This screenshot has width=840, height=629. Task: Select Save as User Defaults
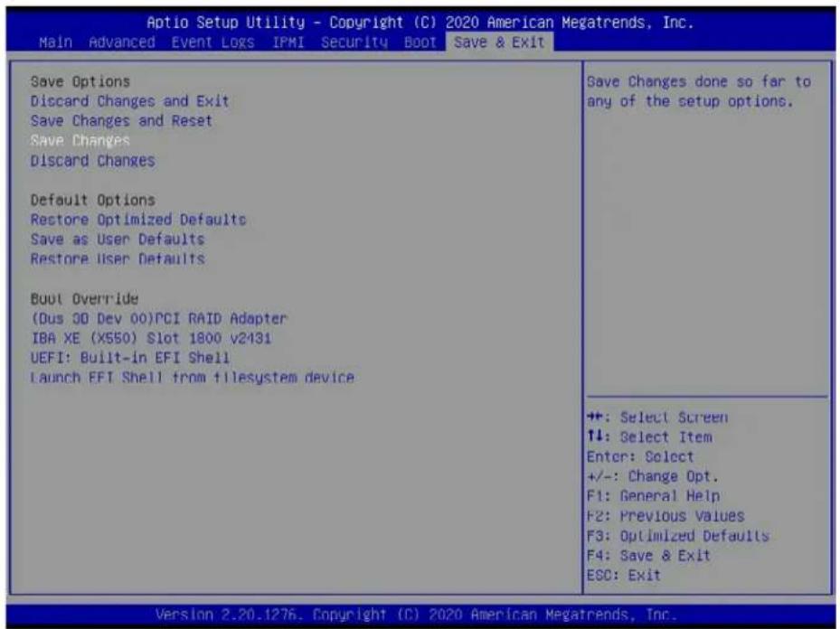(x=118, y=239)
